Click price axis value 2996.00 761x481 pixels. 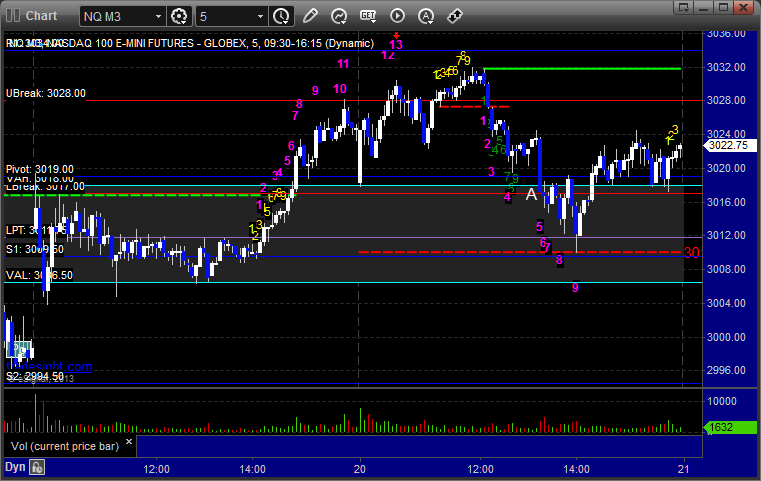click(726, 370)
